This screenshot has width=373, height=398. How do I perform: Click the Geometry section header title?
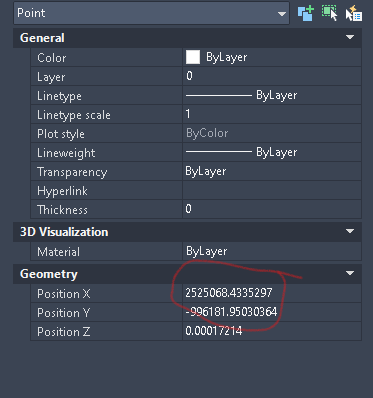49,274
